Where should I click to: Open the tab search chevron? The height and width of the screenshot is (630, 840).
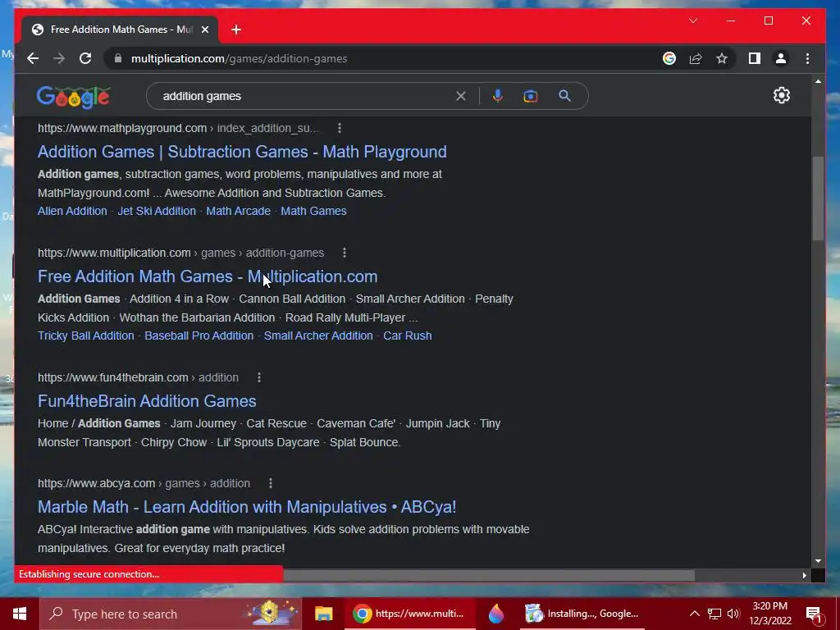(693, 21)
